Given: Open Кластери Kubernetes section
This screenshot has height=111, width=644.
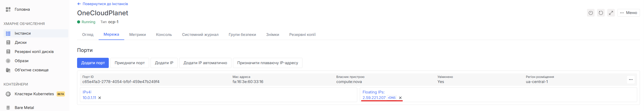Looking at the screenshot, I should [x=34, y=94].
